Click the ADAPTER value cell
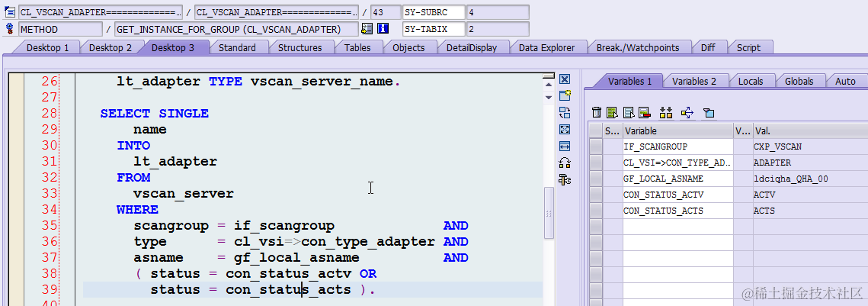868x306 pixels. click(810, 163)
